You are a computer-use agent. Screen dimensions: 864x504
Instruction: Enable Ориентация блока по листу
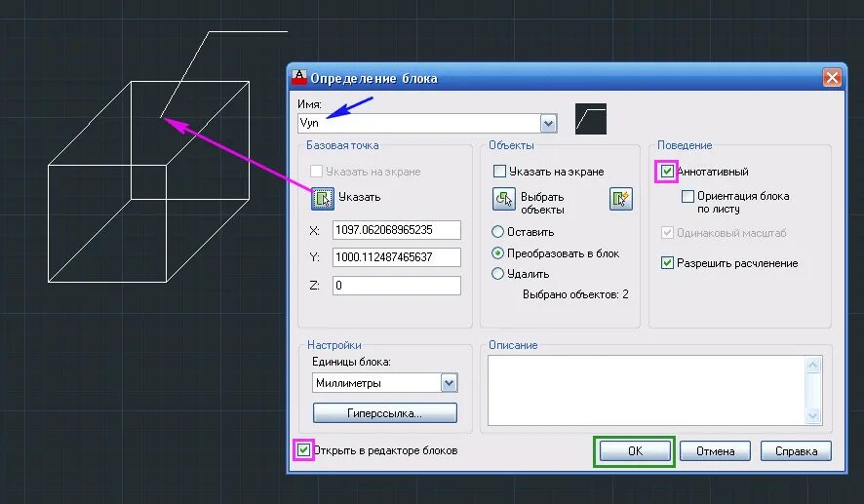coord(687,196)
